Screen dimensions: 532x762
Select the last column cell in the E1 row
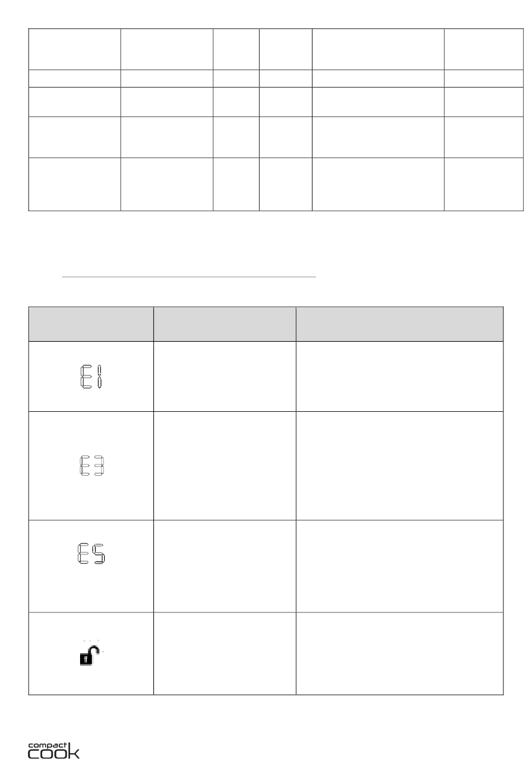[400, 377]
